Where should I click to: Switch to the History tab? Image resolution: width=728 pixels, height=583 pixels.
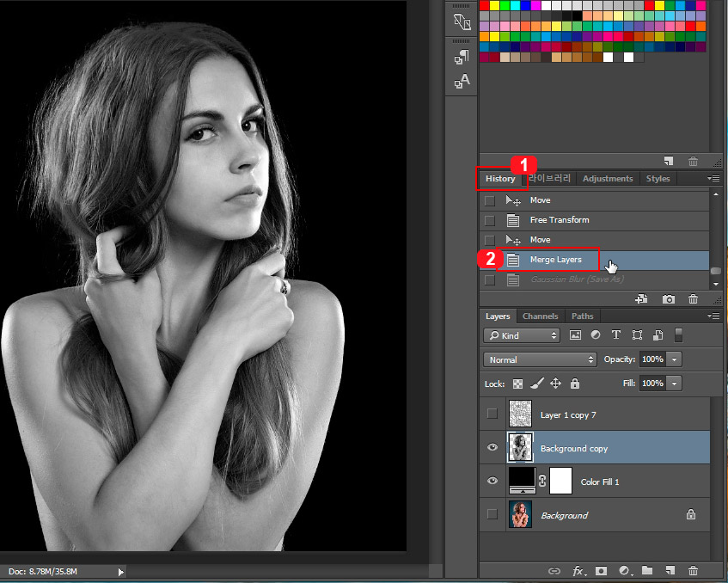(x=500, y=179)
